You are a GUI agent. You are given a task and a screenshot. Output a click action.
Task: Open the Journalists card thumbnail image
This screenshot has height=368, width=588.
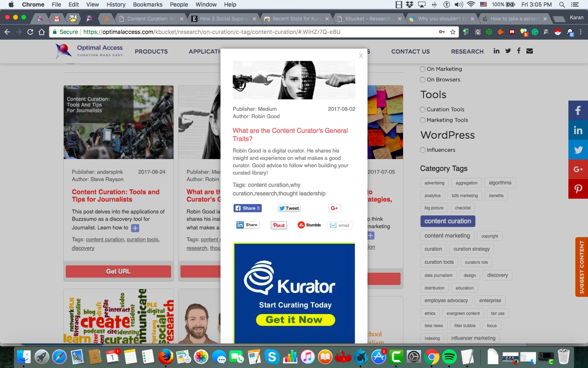coord(118,122)
